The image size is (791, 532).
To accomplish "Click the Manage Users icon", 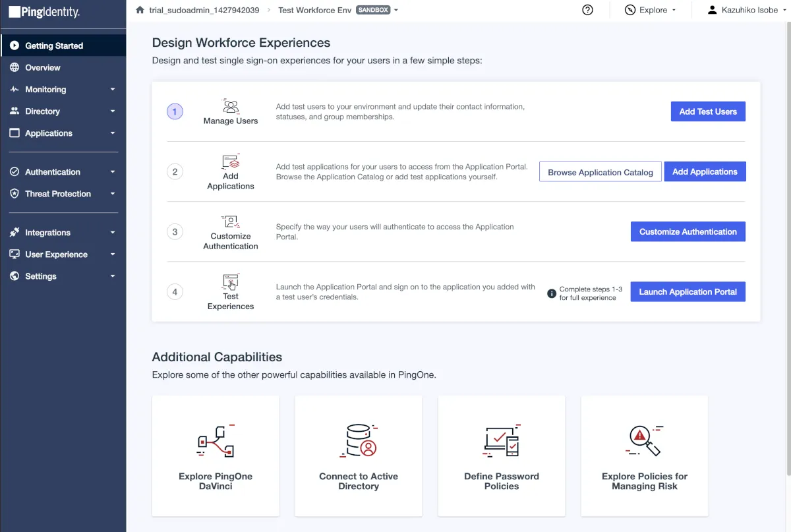I will [231, 105].
